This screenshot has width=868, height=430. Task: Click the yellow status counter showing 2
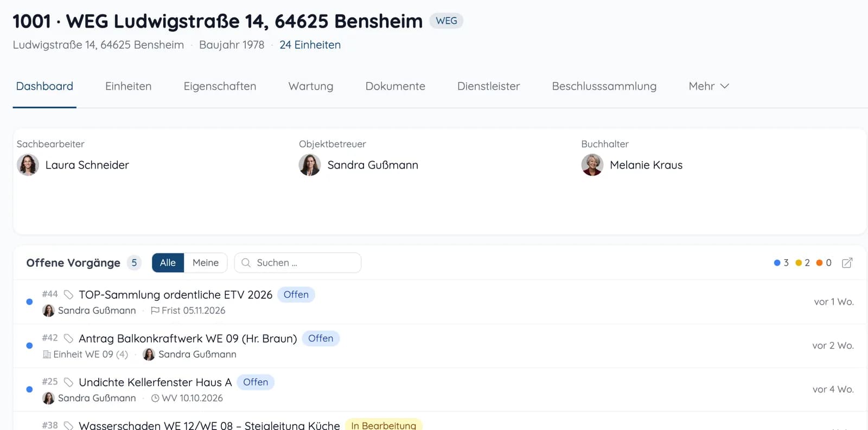click(802, 263)
